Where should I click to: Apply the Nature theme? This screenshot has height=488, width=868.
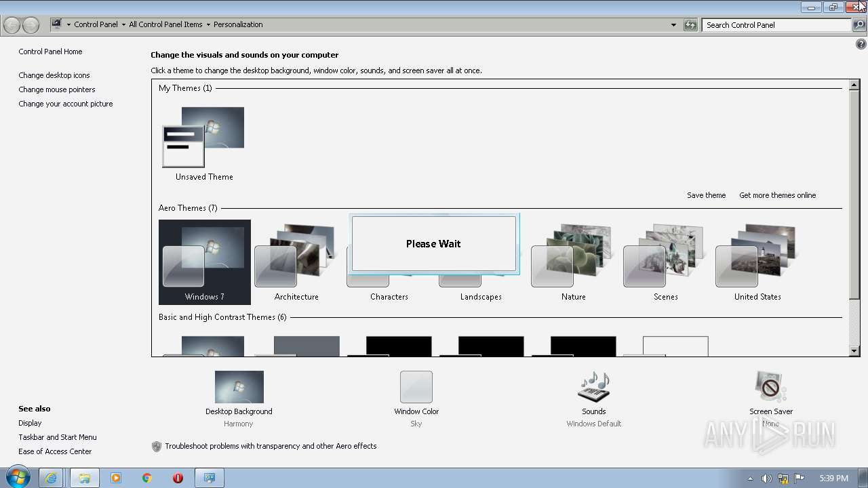click(x=573, y=262)
